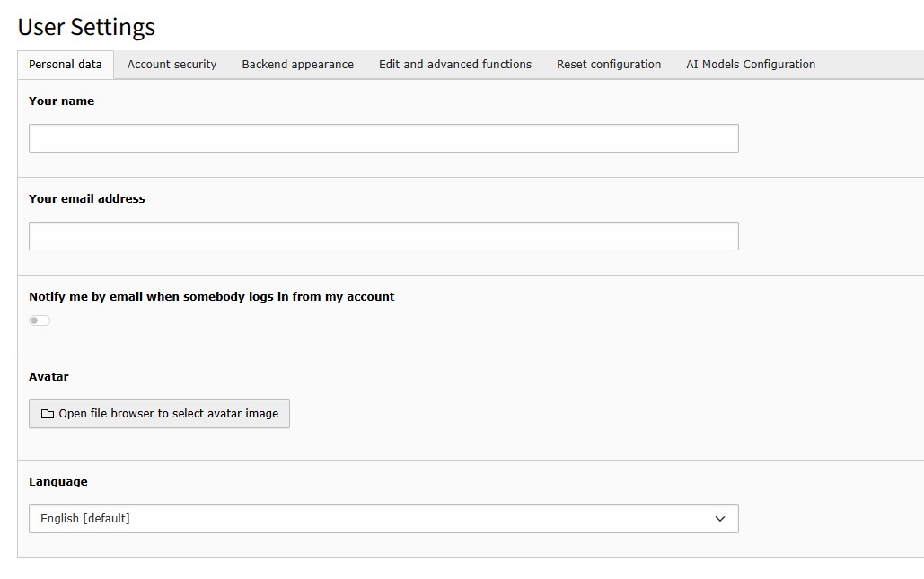Viewport: 924px width, 579px height.
Task: Click the Language dropdown chevron arrow
Action: 719,519
